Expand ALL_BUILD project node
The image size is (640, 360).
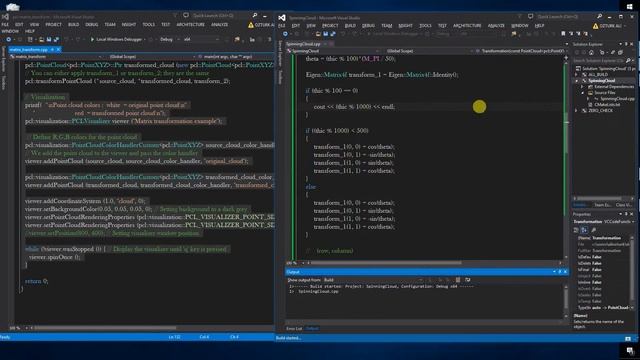[x=576, y=75]
